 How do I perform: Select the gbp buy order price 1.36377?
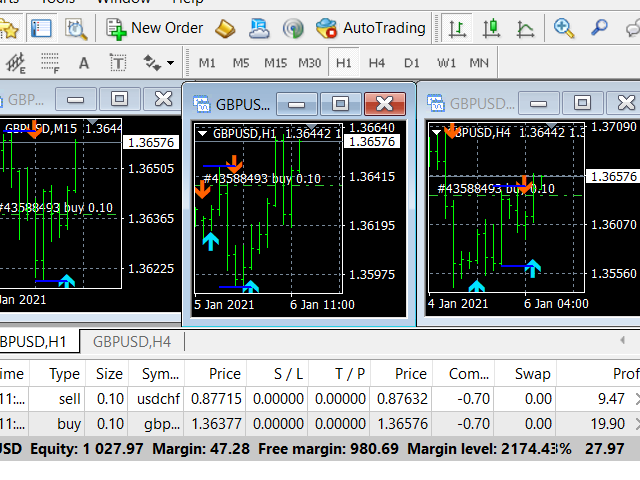216,424
